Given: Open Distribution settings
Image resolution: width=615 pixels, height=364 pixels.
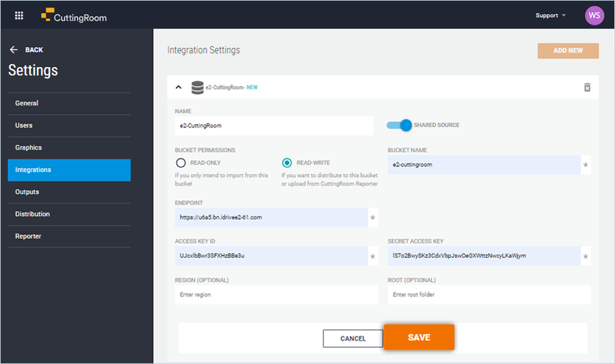Looking at the screenshot, I should pos(69,214).
